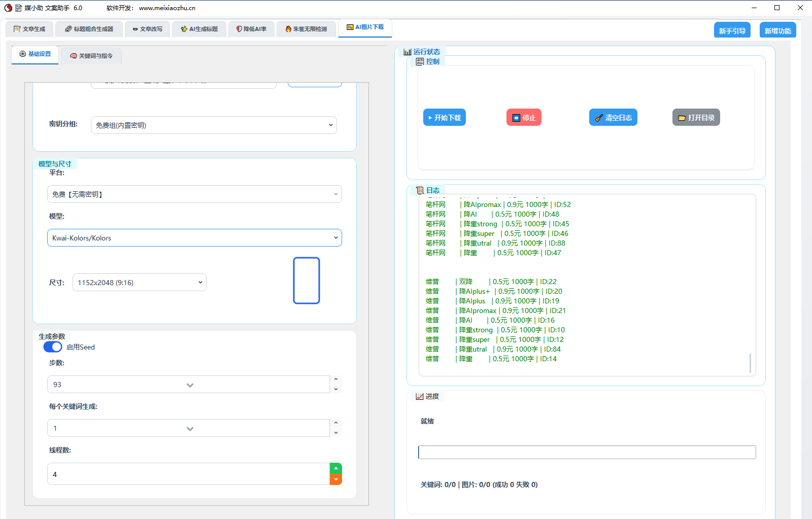Switch to 标题组合生成器 tab

click(89, 29)
